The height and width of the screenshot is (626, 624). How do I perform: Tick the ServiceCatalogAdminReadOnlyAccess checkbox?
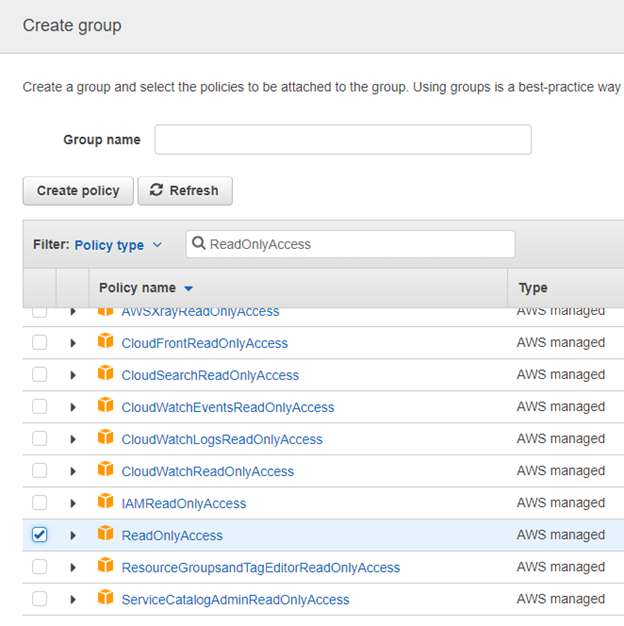40,599
